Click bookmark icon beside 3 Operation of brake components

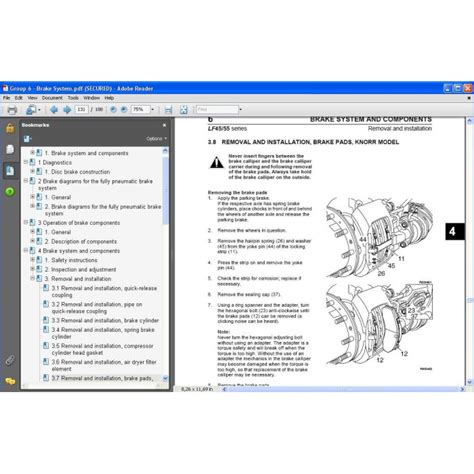32,222
